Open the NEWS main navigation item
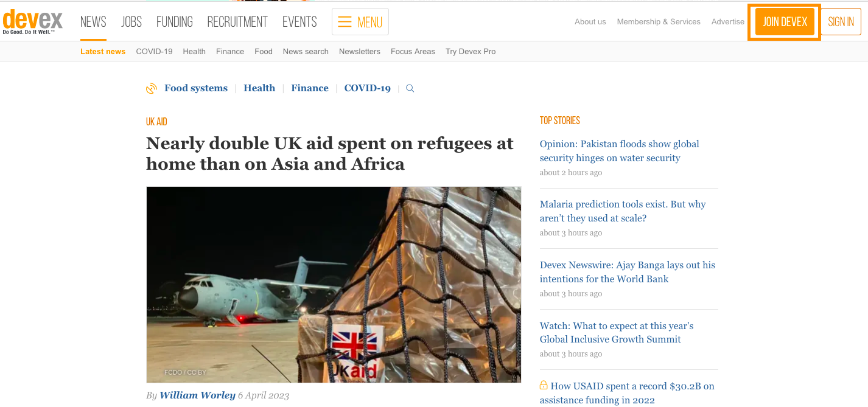Viewport: 868px width, 407px height. point(93,22)
